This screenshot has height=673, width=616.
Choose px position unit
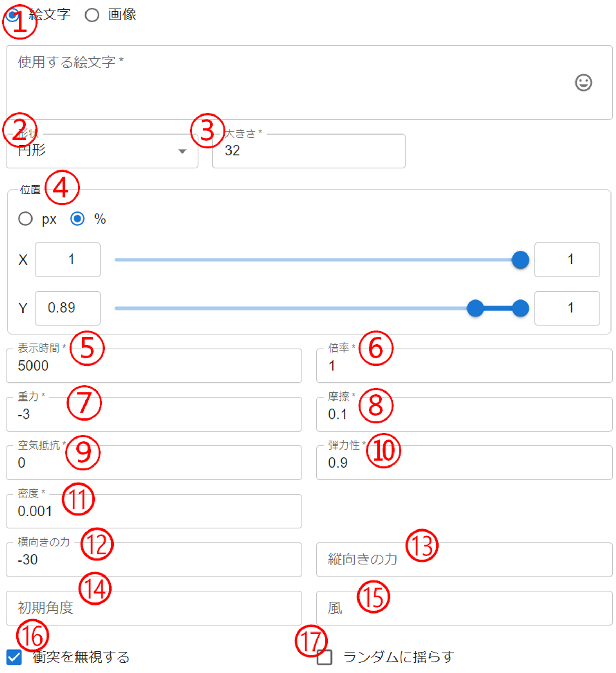[26, 219]
